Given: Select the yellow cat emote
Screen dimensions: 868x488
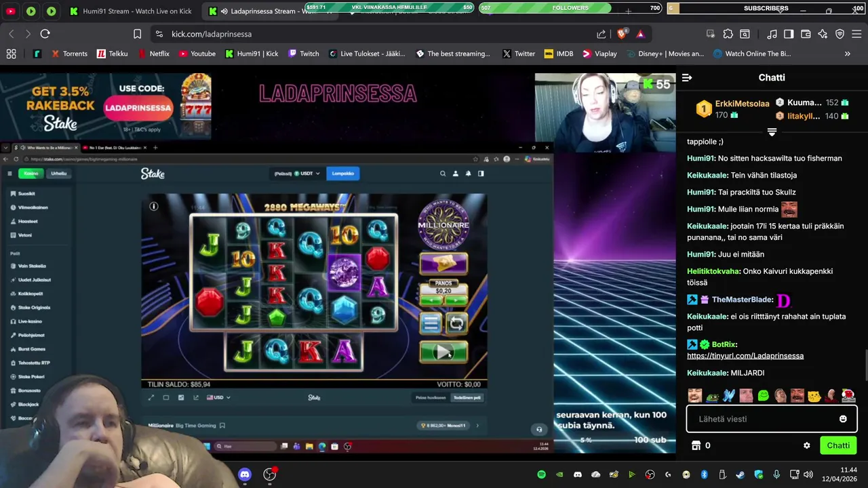Looking at the screenshot, I should [814, 395].
